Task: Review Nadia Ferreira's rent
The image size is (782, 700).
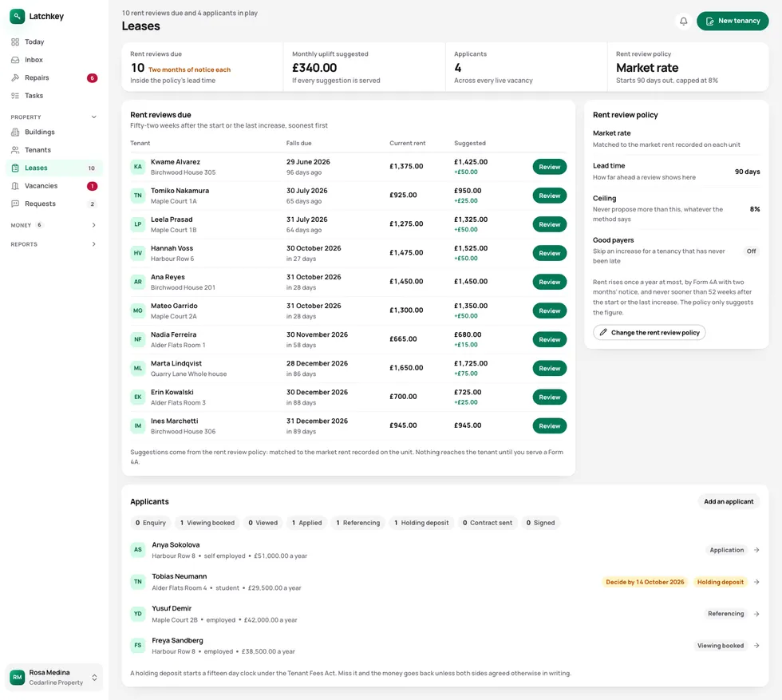Action: pyautogui.click(x=550, y=340)
